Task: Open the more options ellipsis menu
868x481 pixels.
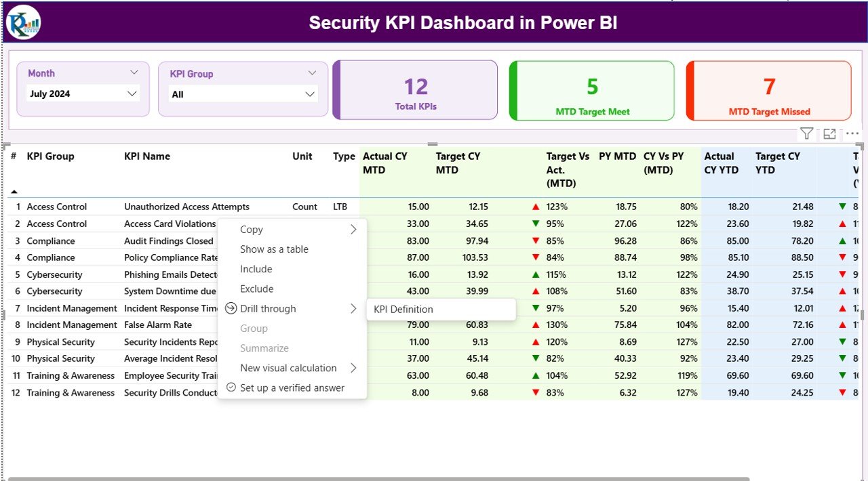Action: click(x=852, y=133)
